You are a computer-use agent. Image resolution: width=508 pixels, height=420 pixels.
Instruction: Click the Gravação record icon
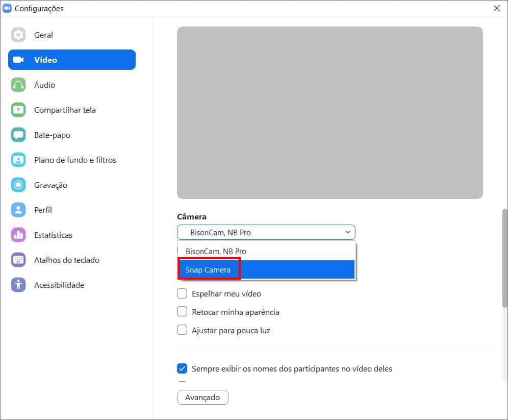(18, 185)
